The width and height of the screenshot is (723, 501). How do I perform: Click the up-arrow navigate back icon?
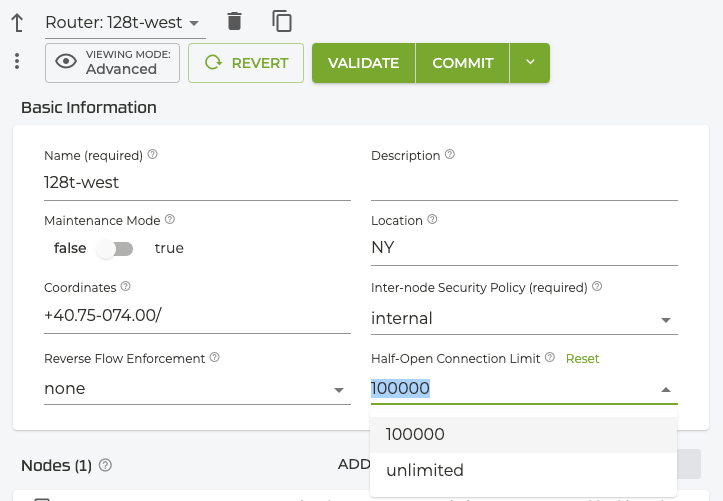click(x=17, y=21)
